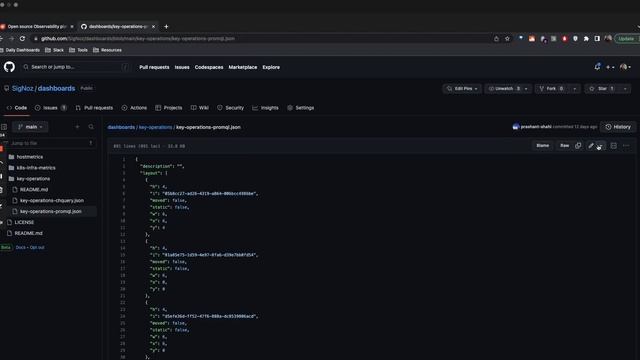This screenshot has width=640, height=360.
Task: Click the dashboards breadcrumb link
Action: (x=121, y=127)
